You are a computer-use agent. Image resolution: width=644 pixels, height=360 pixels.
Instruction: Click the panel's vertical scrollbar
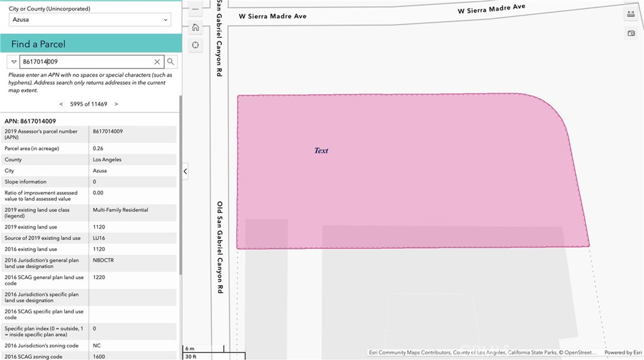(180, 188)
